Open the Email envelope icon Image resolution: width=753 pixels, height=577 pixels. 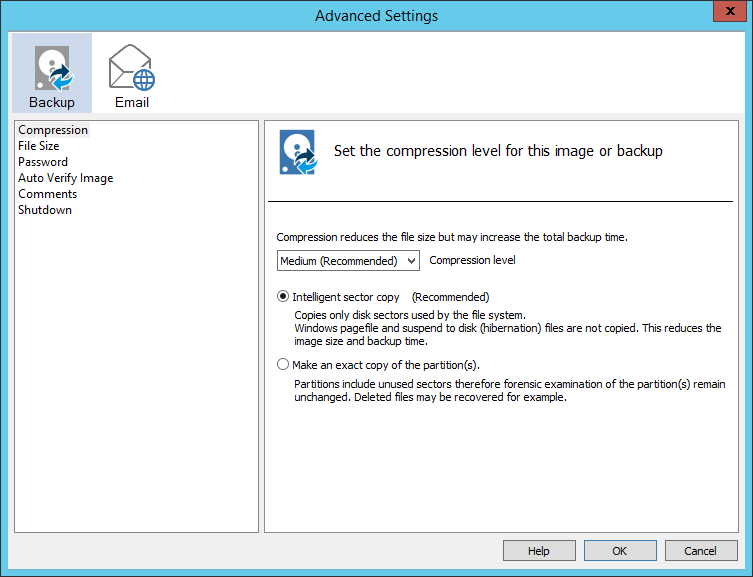(x=132, y=68)
